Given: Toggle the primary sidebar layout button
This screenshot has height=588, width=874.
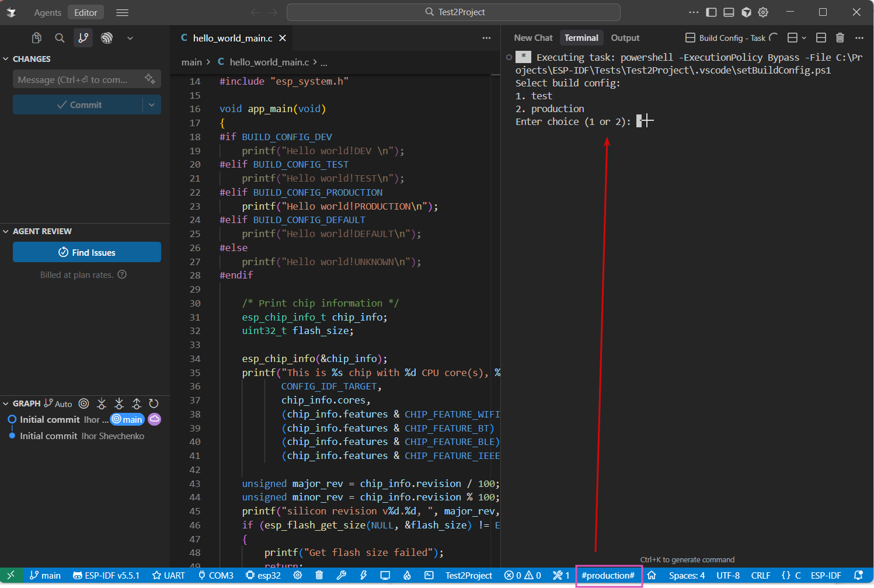Looking at the screenshot, I should pos(711,12).
